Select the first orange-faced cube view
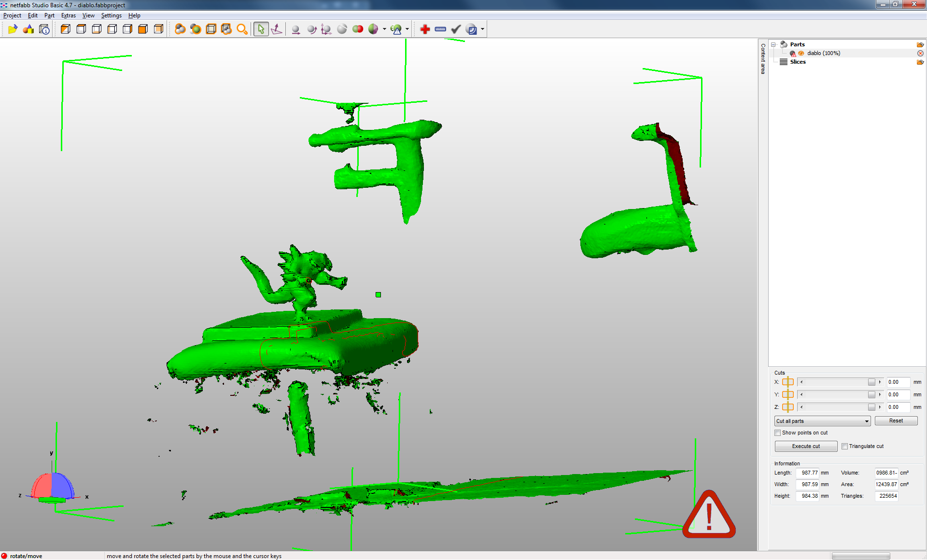The height and width of the screenshot is (560, 927). click(x=66, y=29)
